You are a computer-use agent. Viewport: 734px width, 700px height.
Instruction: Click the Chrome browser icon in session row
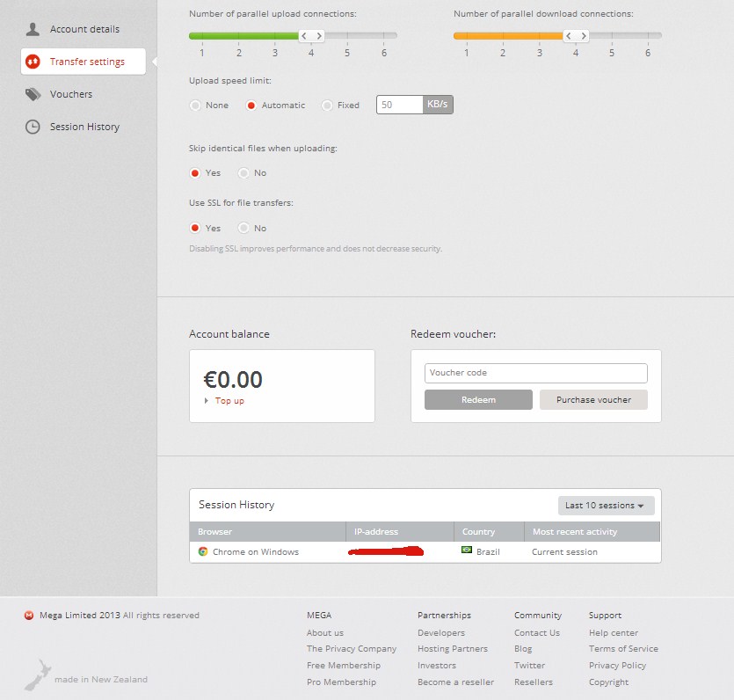tap(203, 552)
